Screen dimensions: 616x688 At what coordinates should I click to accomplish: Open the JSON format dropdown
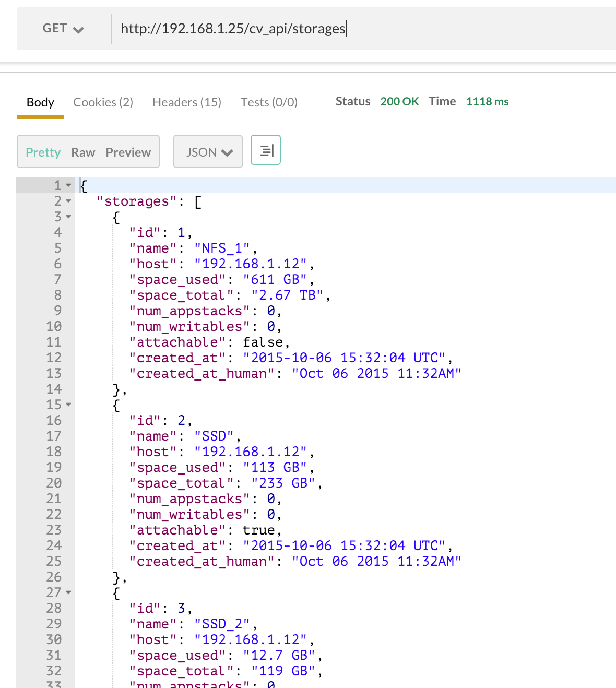(208, 152)
